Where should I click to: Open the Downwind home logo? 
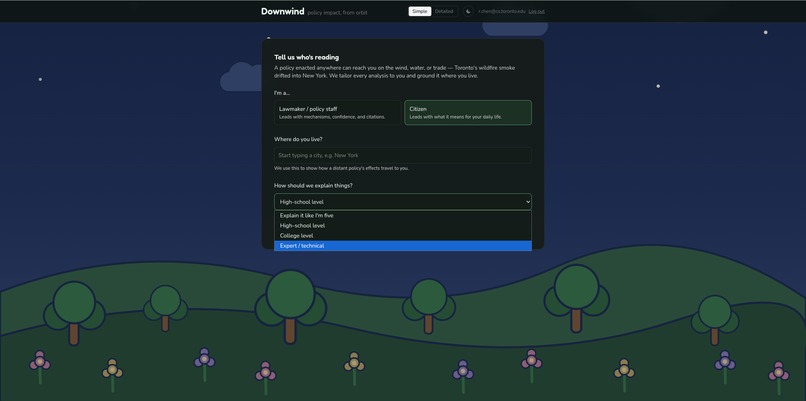point(282,11)
